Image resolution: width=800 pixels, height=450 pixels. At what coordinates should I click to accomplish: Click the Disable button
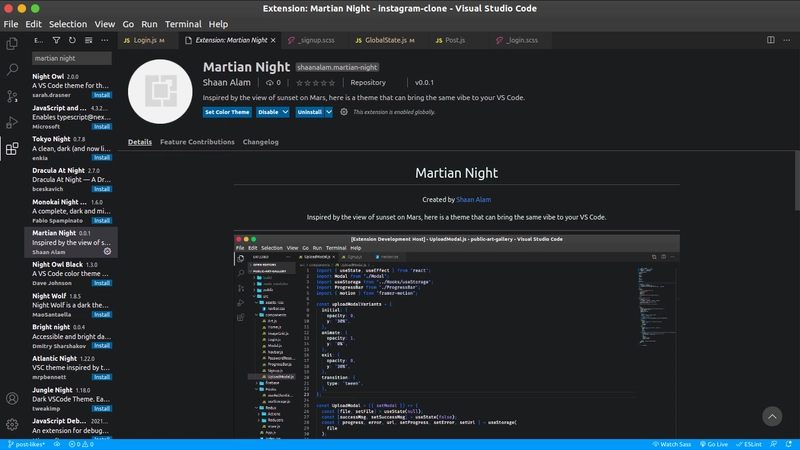point(268,112)
